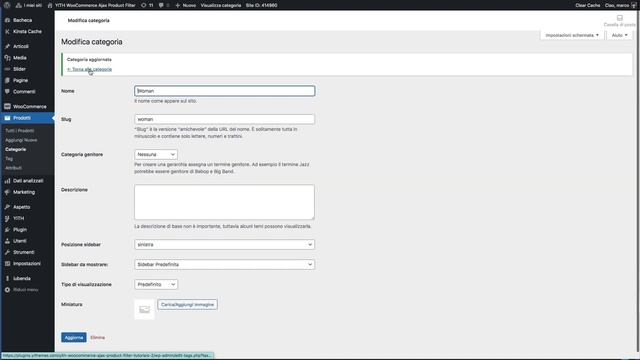The image size is (640, 360).
Task: Click the Kinsta Cache sidebar icon
Action: 7,31
